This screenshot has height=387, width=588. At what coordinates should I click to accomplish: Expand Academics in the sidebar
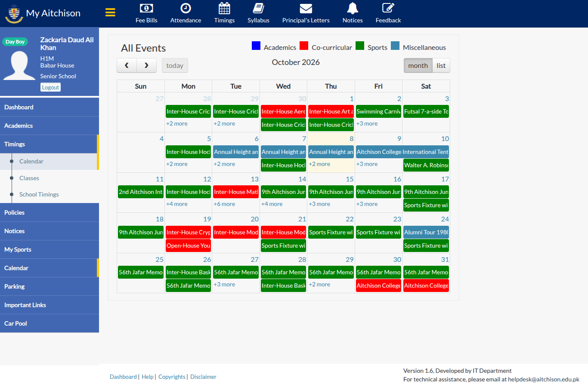tap(50, 126)
